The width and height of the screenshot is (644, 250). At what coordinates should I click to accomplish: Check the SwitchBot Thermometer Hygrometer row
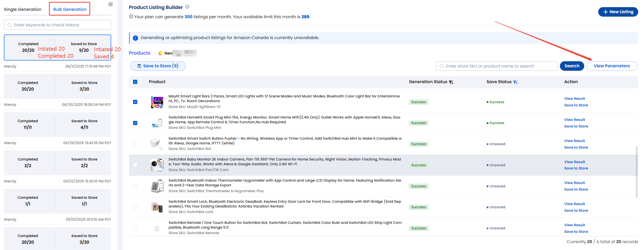(x=135, y=186)
